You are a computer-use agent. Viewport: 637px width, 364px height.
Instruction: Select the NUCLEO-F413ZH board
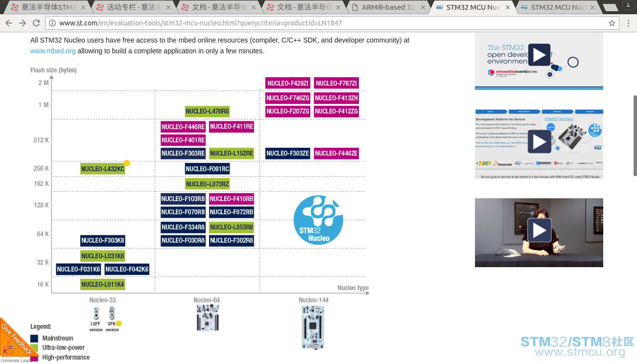point(336,98)
